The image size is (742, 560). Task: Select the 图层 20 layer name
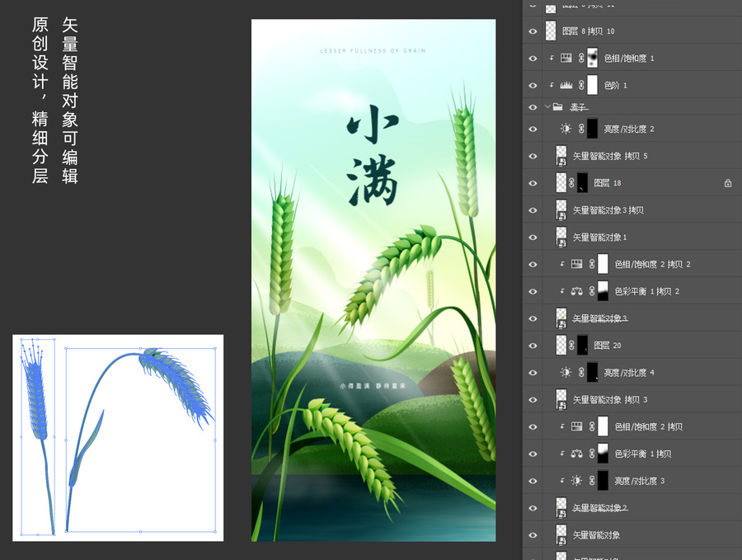click(x=607, y=345)
